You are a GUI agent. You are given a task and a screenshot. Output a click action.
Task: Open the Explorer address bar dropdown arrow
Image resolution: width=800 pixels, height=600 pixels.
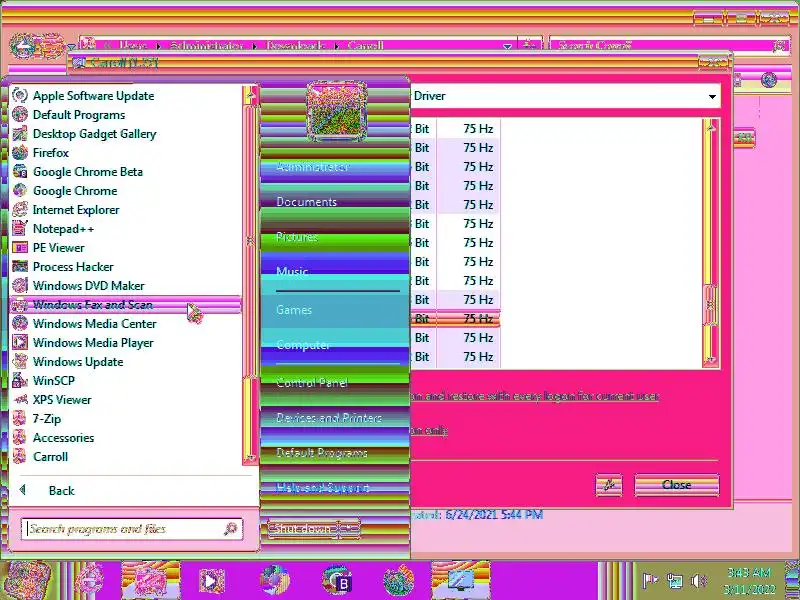(x=507, y=46)
